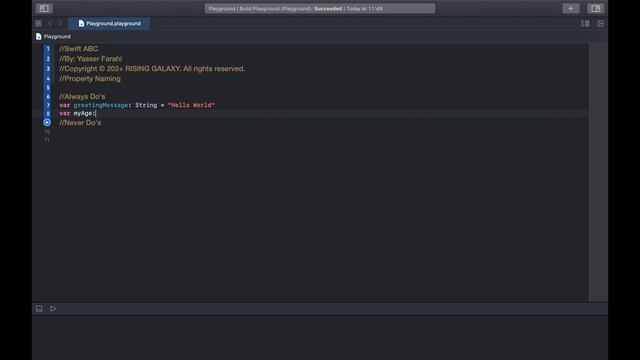Open the editor options split icon
This screenshot has height=360, width=640.
(x=585, y=23)
